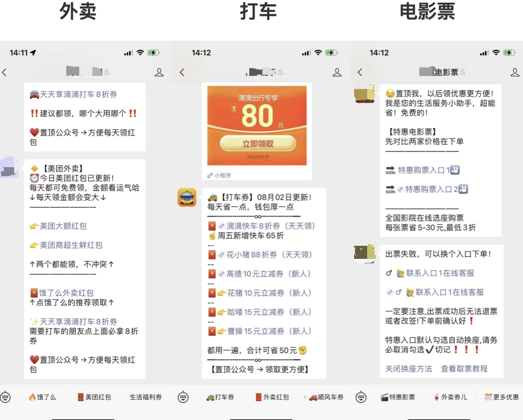Viewport: 523px width, 420px height.
Task: Open 特惠影票 bottom menu
Action: tap(398, 397)
